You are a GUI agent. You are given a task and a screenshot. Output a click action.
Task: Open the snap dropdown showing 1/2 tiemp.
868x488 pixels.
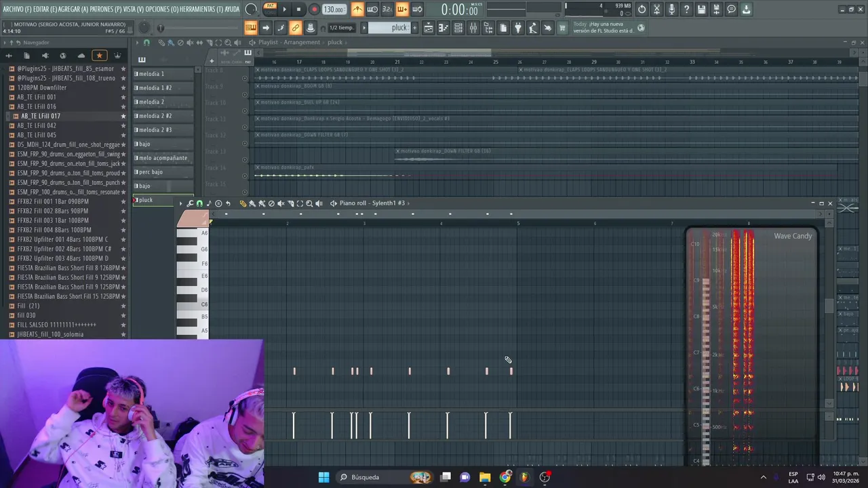342,28
